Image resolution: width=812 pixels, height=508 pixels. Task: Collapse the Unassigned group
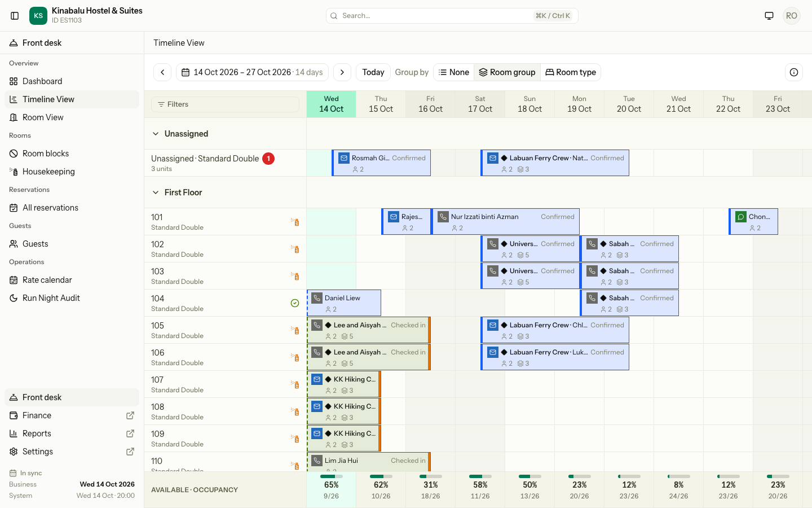[x=156, y=134]
